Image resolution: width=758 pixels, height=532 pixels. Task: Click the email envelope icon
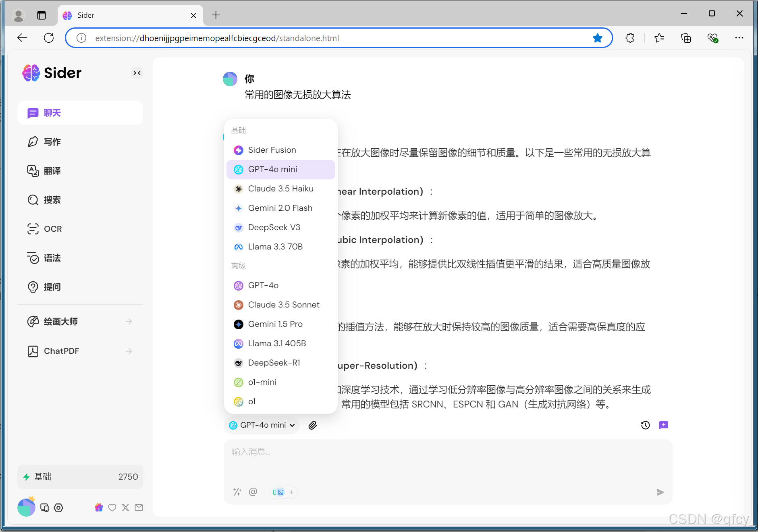pos(139,508)
